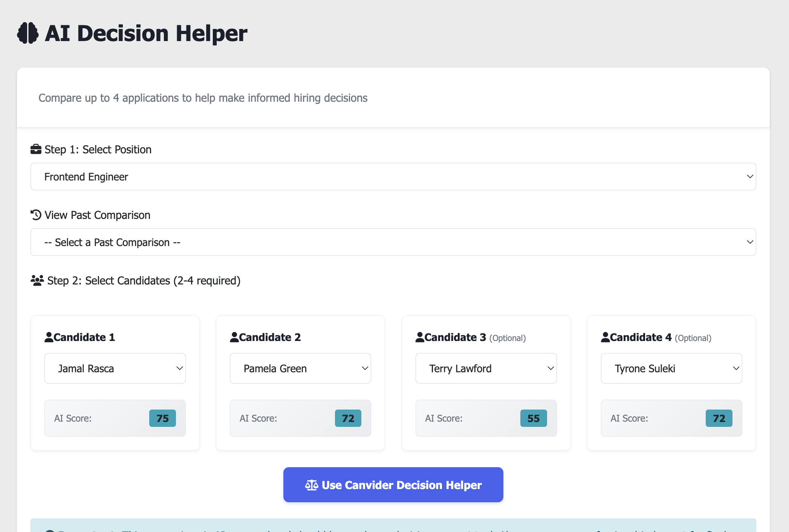
Task: Open the Tyrone Suleki candidate dropdown
Action: 671,368
